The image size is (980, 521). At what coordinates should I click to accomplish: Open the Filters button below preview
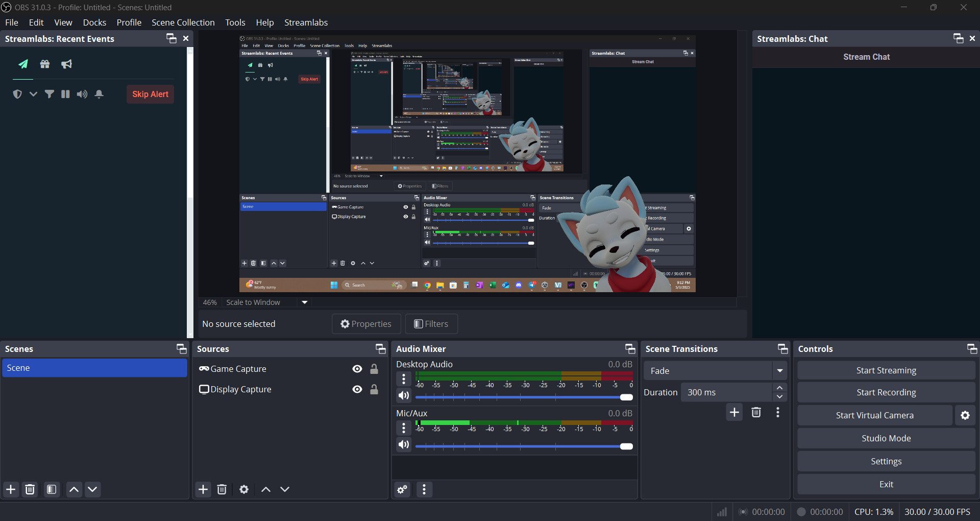[431, 324]
